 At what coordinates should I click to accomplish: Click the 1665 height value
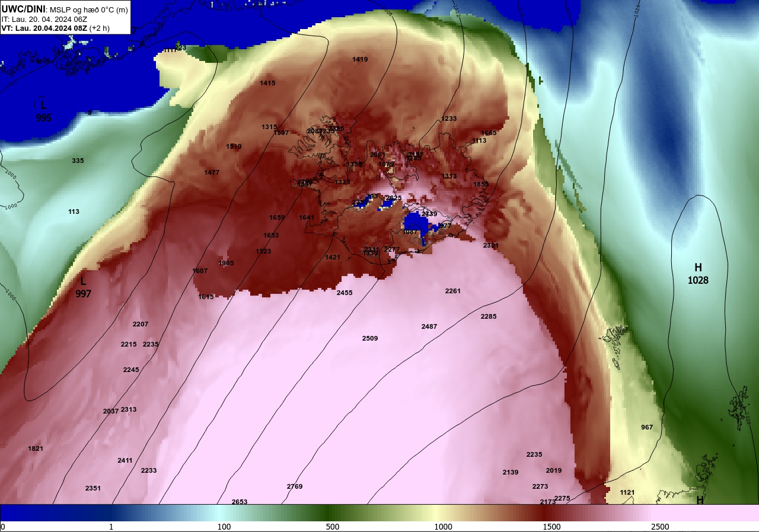pos(489,133)
